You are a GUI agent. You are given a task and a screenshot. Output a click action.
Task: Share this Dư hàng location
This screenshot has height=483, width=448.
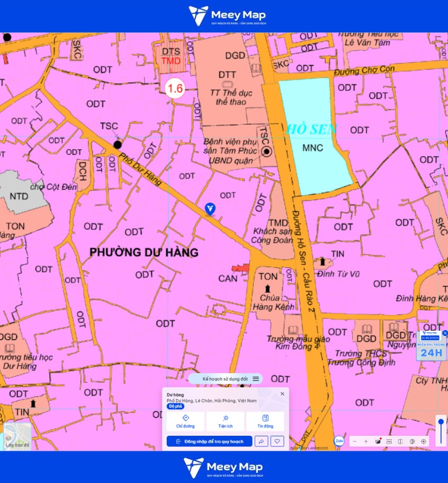[x=261, y=441]
